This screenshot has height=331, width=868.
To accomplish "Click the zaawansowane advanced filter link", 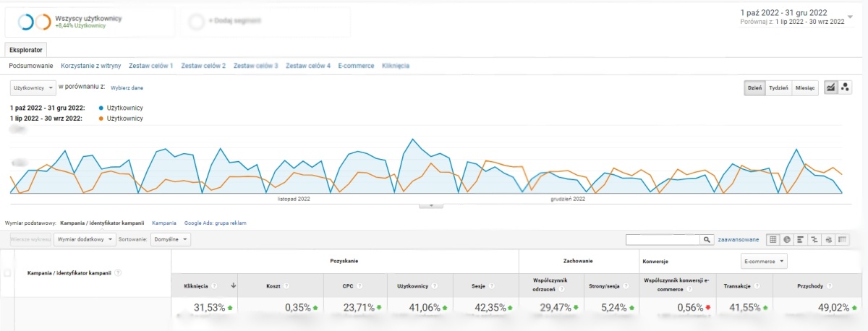I will (739, 239).
